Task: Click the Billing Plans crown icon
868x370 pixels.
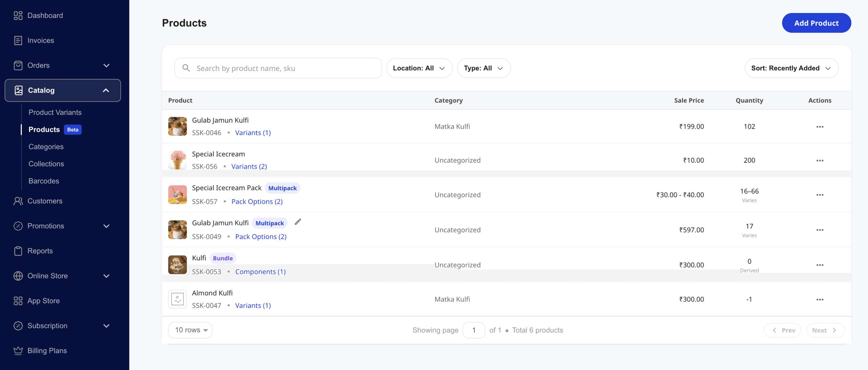Action: [18, 351]
